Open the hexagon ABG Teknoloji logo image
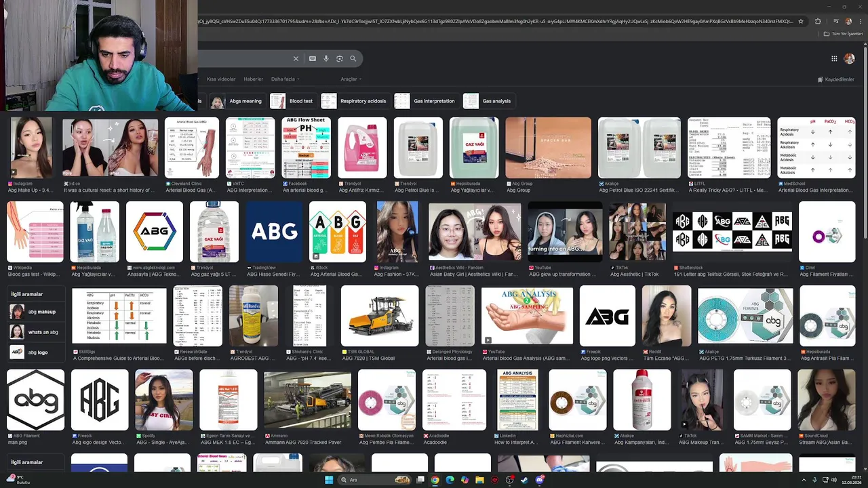 point(154,232)
